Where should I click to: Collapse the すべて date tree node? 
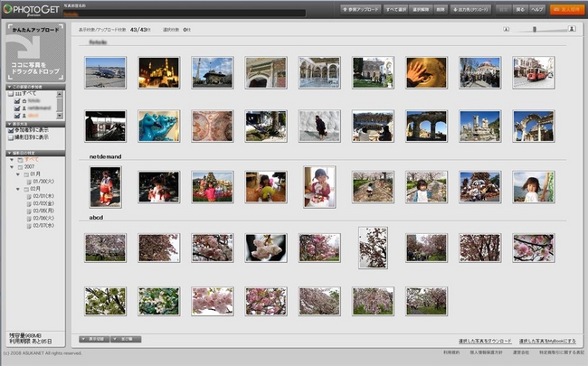tap(12, 160)
